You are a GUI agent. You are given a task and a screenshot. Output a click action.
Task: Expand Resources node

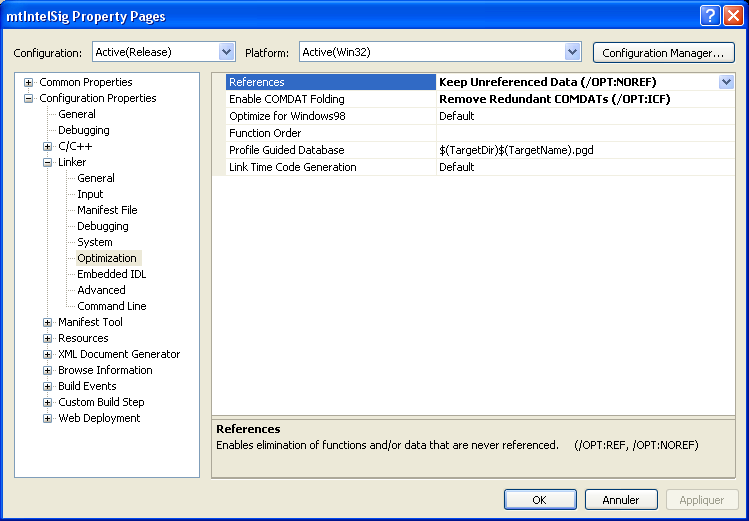[47, 339]
